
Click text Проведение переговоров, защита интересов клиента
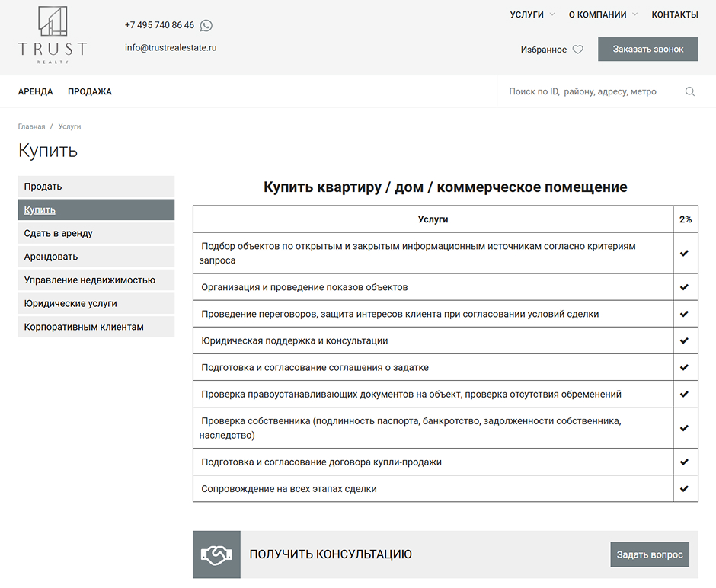(x=400, y=314)
